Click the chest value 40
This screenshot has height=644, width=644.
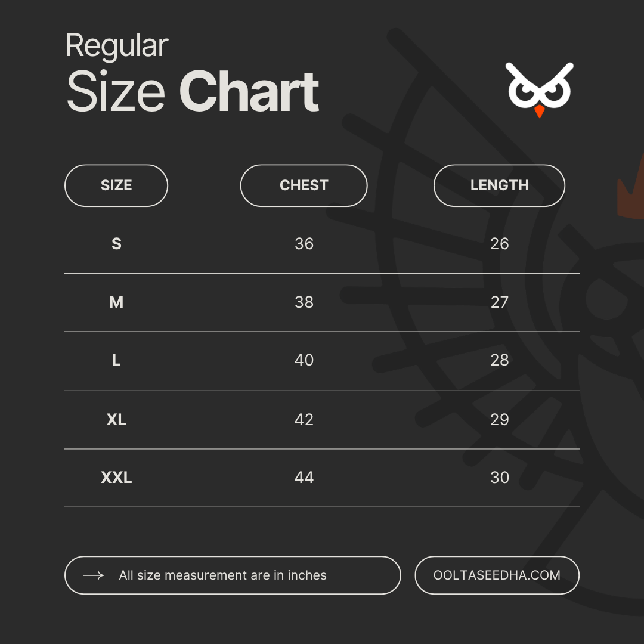(304, 360)
